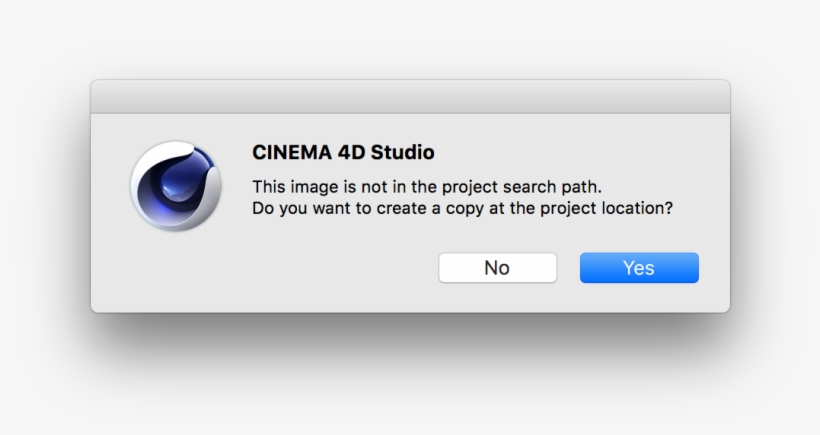
Task: Click the 'project location?' text
Action: coord(606,208)
